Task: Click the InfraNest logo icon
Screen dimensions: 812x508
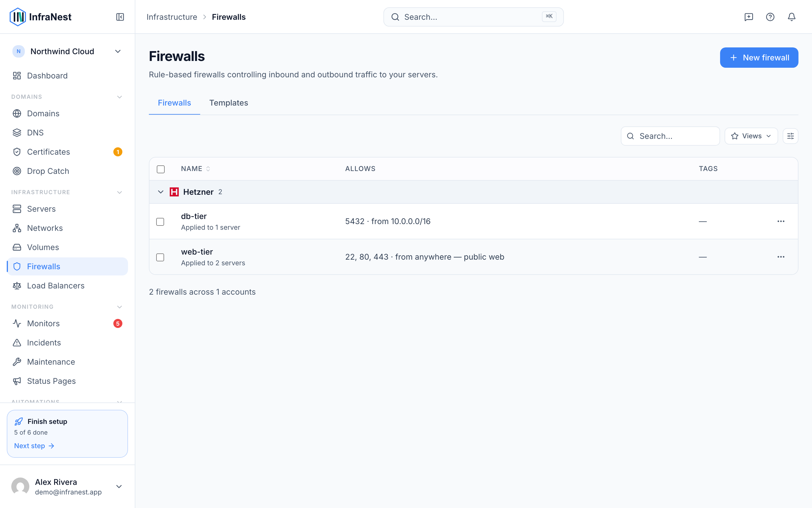Action: [17, 17]
